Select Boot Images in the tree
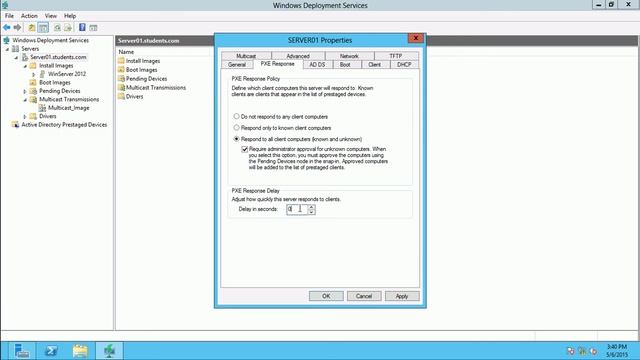Image resolution: width=640 pixels, height=360 pixels. pos(55,82)
